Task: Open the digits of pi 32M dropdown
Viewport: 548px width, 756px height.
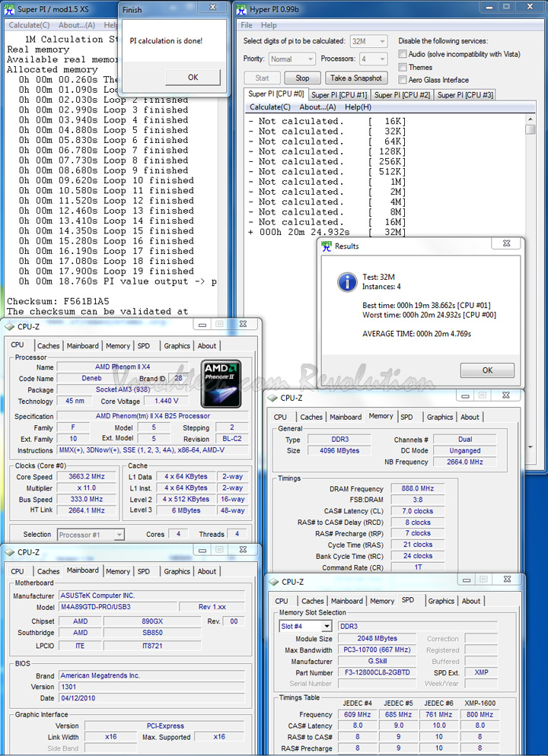Action: [x=368, y=42]
